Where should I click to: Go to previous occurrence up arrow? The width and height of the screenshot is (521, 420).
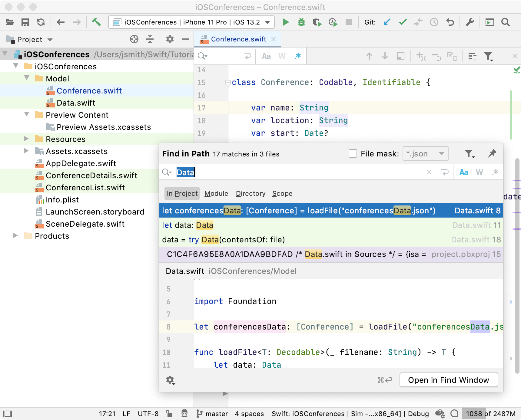click(369, 56)
